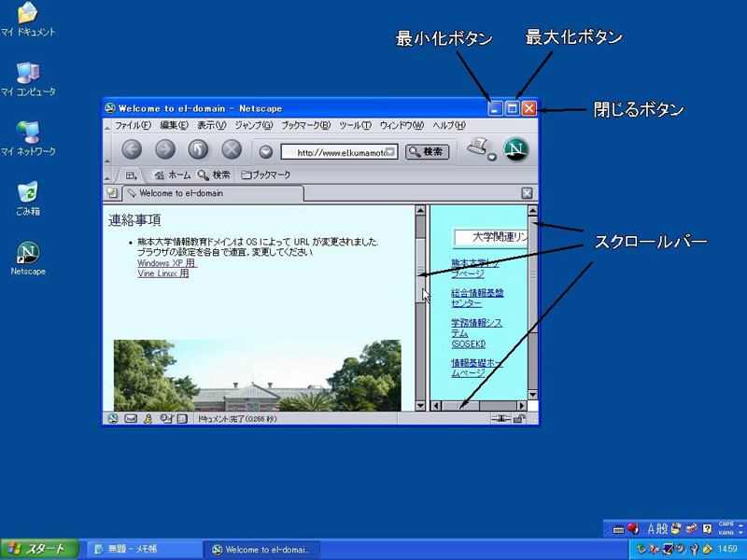The image size is (747, 560).
Task: Open the round dropdown left of the URL field
Action: (x=266, y=152)
